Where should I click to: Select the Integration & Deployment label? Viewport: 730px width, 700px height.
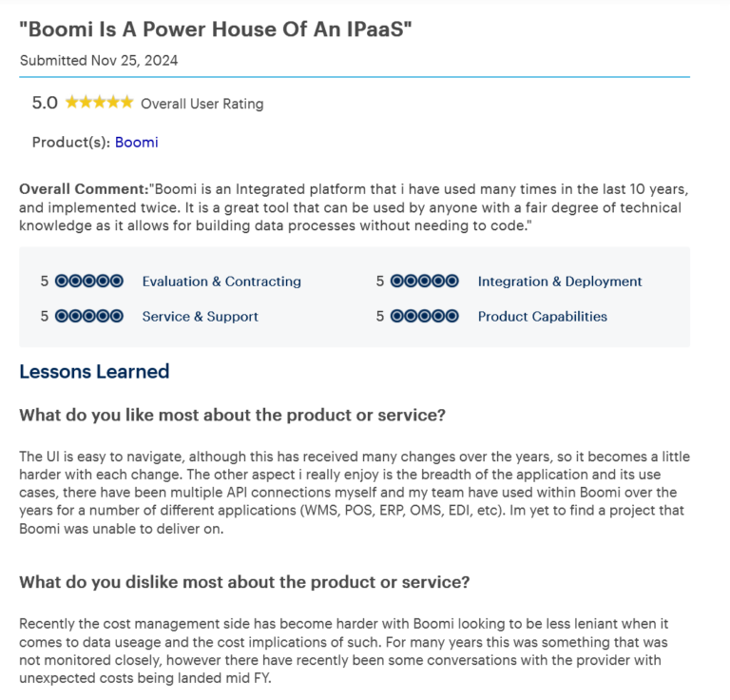coord(560,282)
